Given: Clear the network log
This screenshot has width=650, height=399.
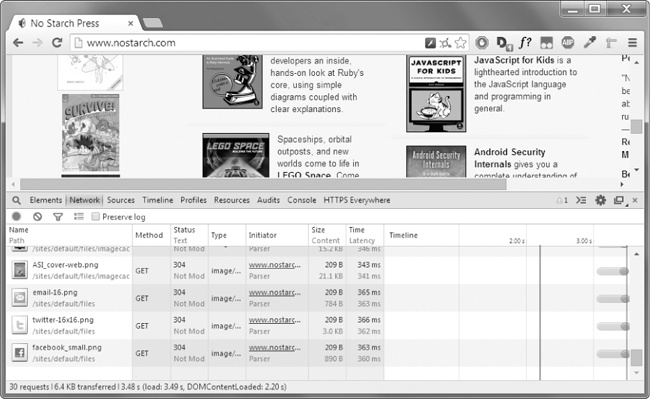Looking at the screenshot, I should (37, 216).
